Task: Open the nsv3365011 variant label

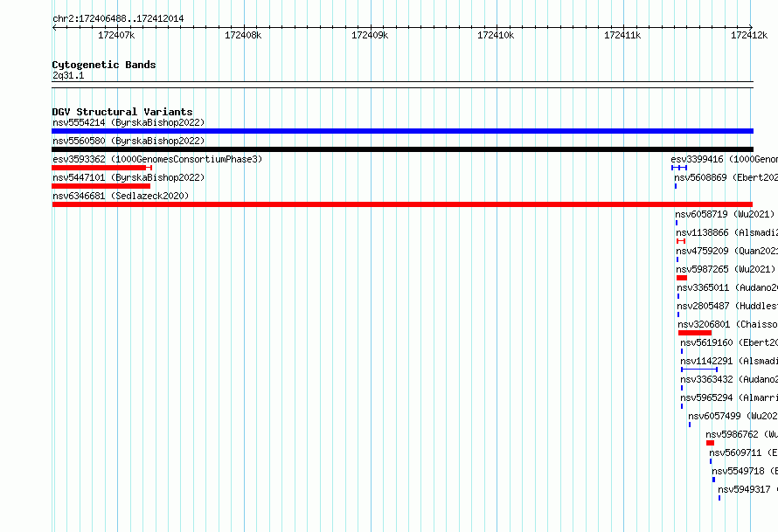Action: click(727, 287)
